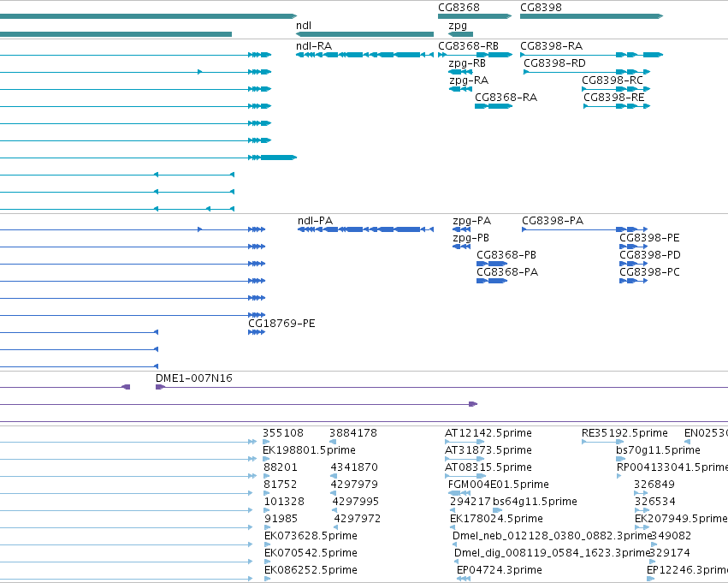
Task: Select EST EK207949.5prime
Action: point(681,519)
